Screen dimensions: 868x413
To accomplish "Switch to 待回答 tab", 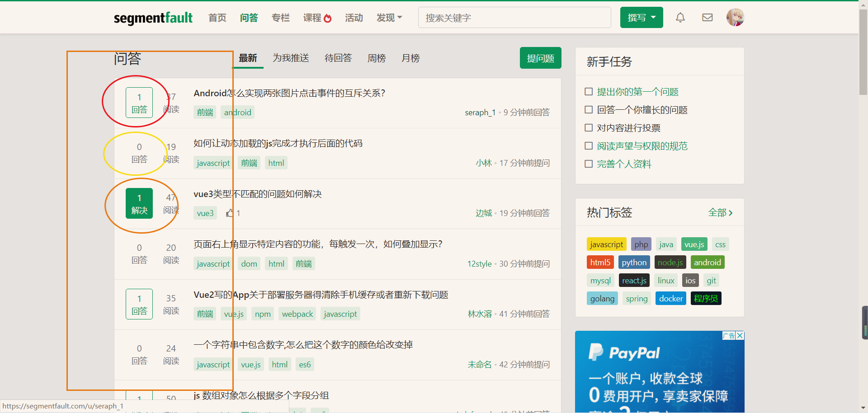I will pos(338,58).
